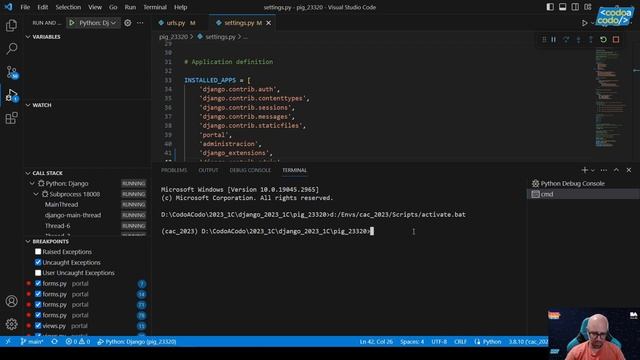Open the Run menu

tap(130, 7)
